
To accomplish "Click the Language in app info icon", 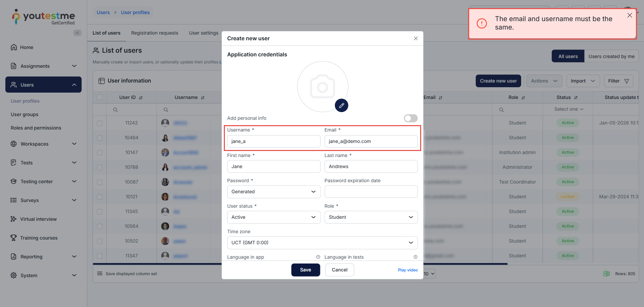I will (x=318, y=257).
